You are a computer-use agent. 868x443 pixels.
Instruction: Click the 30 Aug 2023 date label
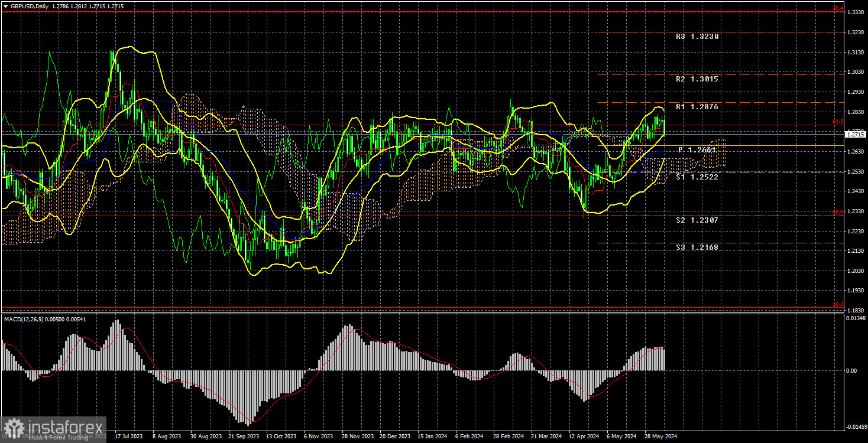[206, 437]
